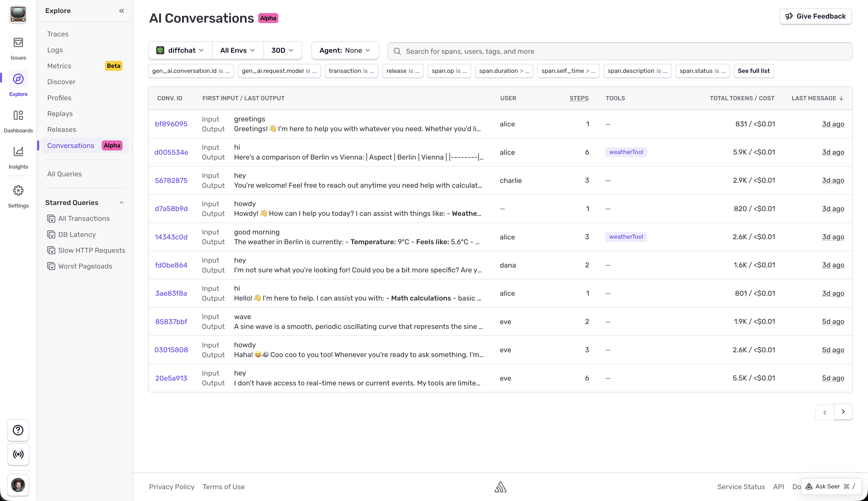This screenshot has width=868, height=501.
Task: Open the Agent: None filter dropdown
Action: [x=345, y=50]
